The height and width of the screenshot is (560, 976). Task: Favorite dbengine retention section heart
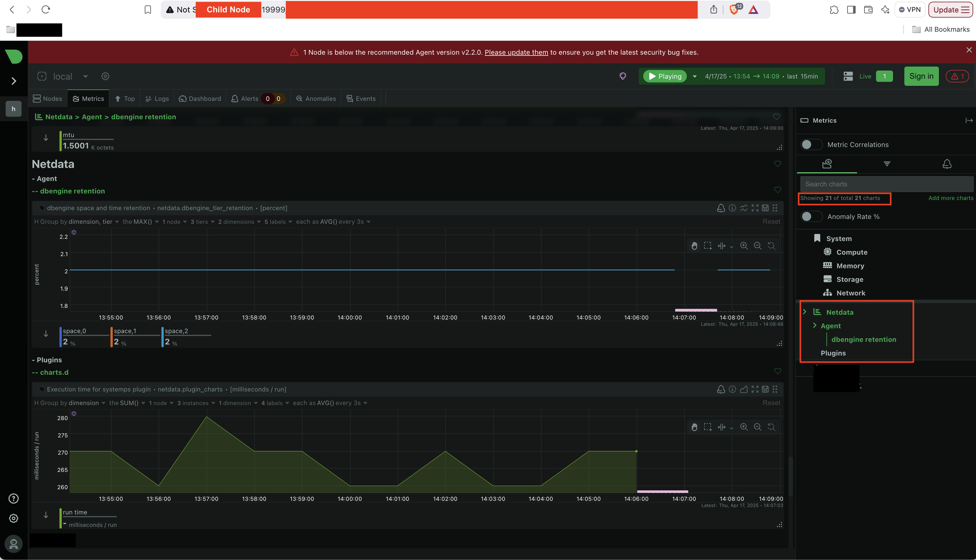777,190
